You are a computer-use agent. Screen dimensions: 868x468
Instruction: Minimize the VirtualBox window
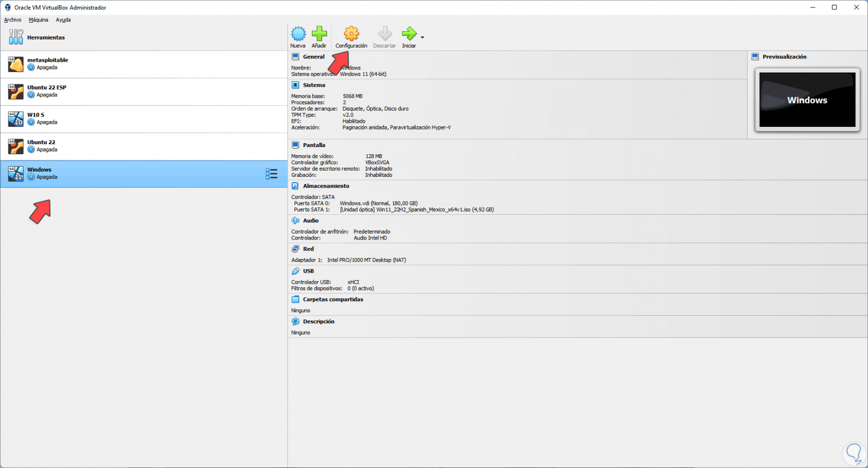click(813, 7)
